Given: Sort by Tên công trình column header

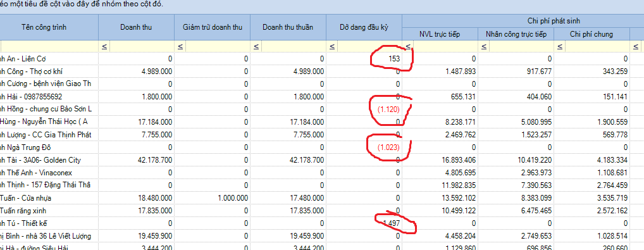Looking at the screenshot, I should [x=49, y=28].
